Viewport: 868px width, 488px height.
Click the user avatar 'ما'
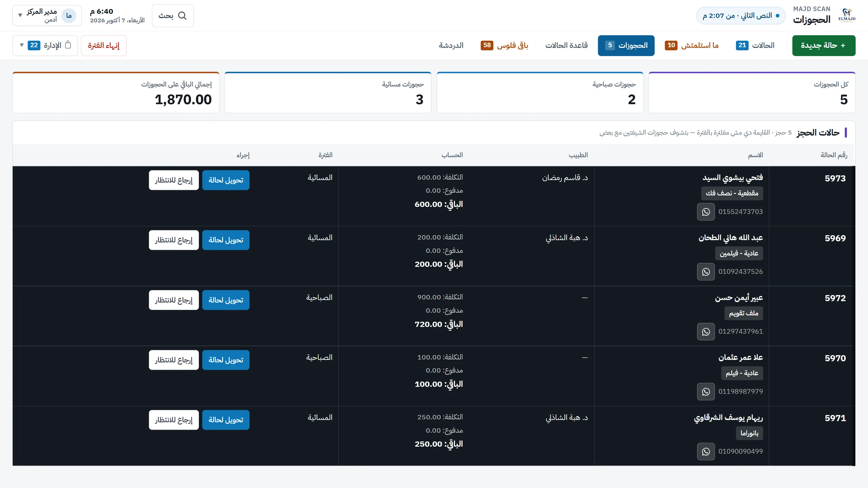[69, 16]
